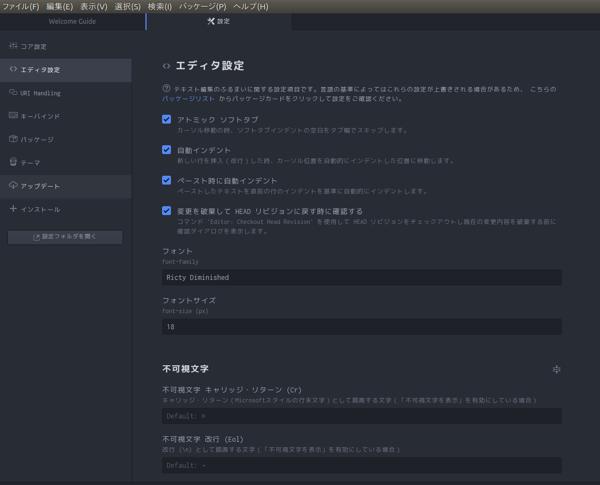Screen dimensions: 600x485
Task: Click the code icon beside エディタ設定 heading
Action: click(x=166, y=66)
